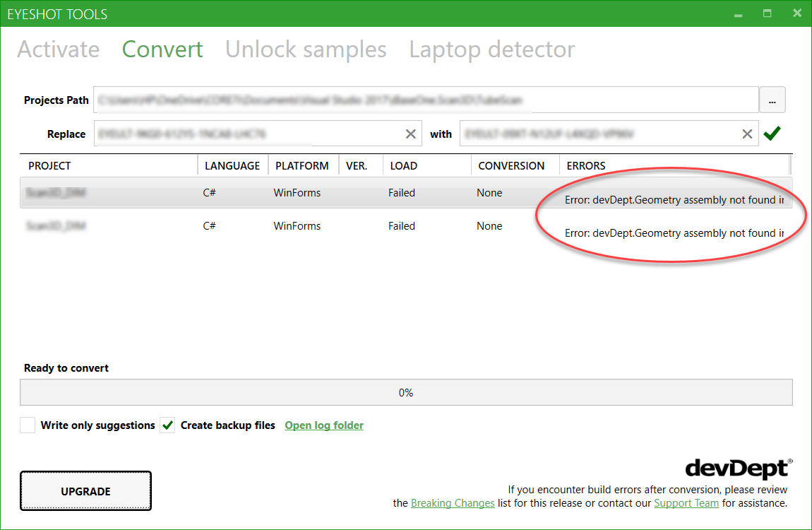
Task: Click the red error highlight circle area
Action: point(671,216)
